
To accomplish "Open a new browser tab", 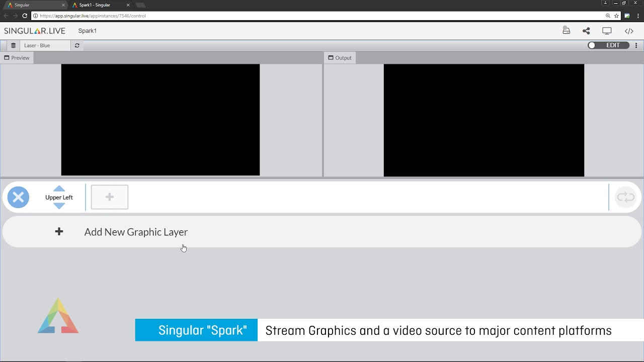I will pos(141,5).
